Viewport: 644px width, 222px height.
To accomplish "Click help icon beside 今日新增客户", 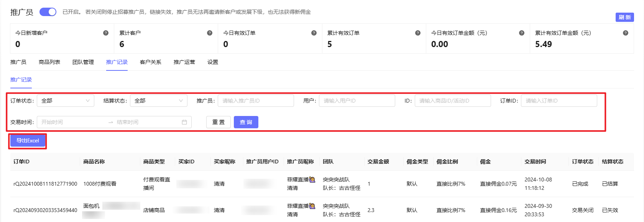I will (x=106, y=33).
